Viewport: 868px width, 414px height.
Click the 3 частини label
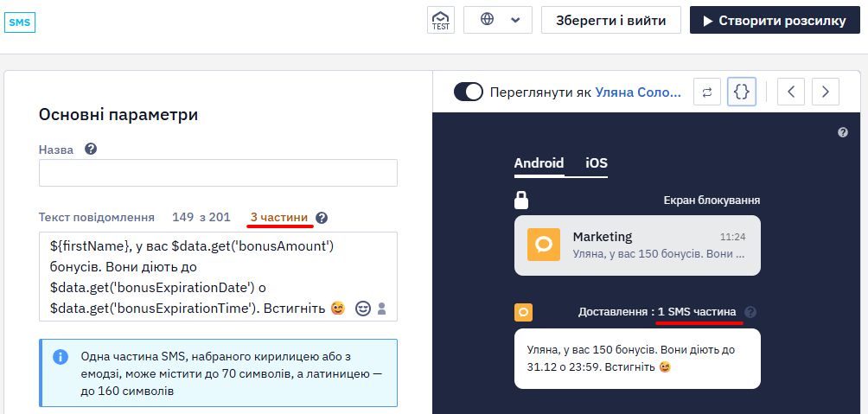point(279,218)
